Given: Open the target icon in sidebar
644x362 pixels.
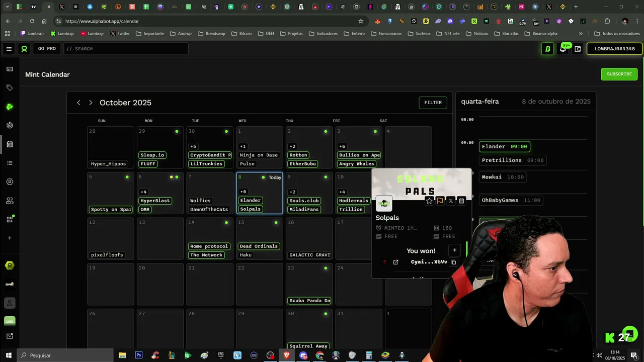Looking at the screenshot, I should click(x=10, y=125).
